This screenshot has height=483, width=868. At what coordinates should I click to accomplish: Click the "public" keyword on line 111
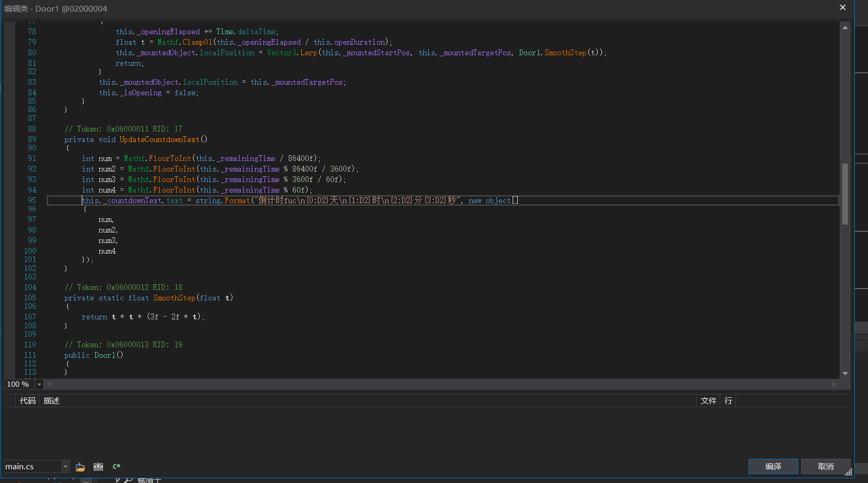click(x=77, y=355)
